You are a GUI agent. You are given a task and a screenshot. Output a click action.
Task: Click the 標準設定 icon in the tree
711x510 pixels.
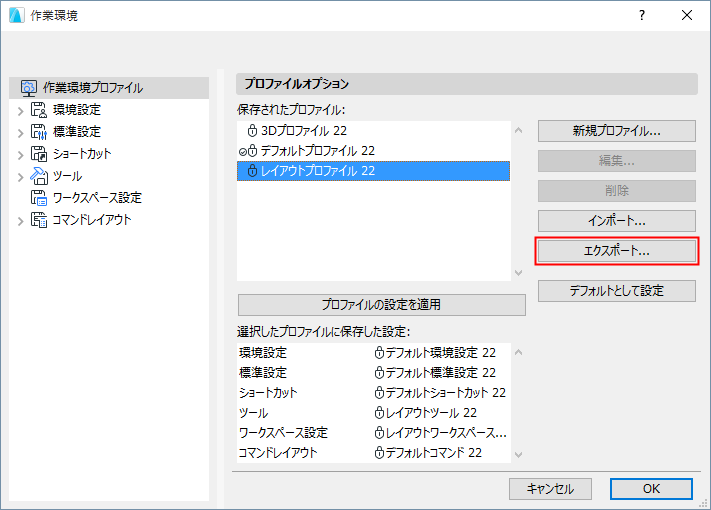point(39,132)
